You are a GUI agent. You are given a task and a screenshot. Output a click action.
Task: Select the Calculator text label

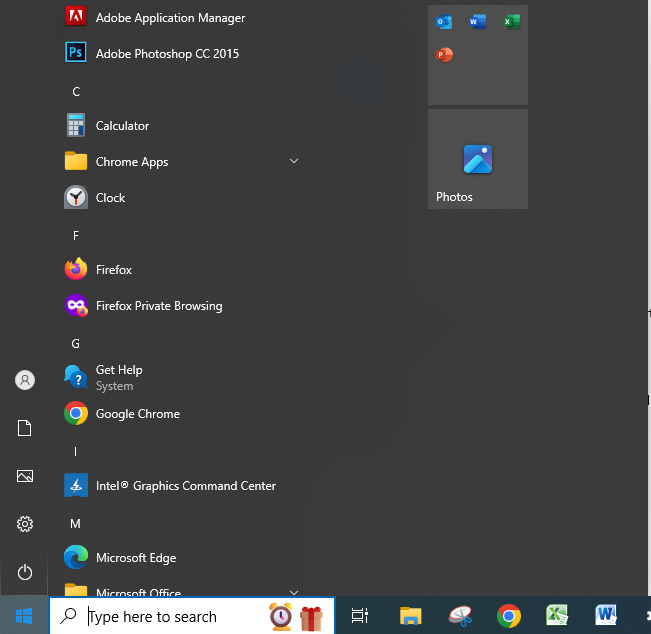tap(122, 125)
